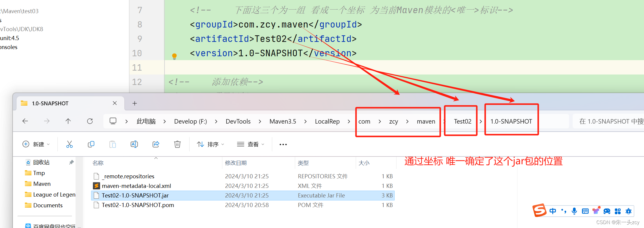This screenshot has width=644, height=228.
Task: Click Maven3.5 breadcrumb
Action: click(x=283, y=121)
